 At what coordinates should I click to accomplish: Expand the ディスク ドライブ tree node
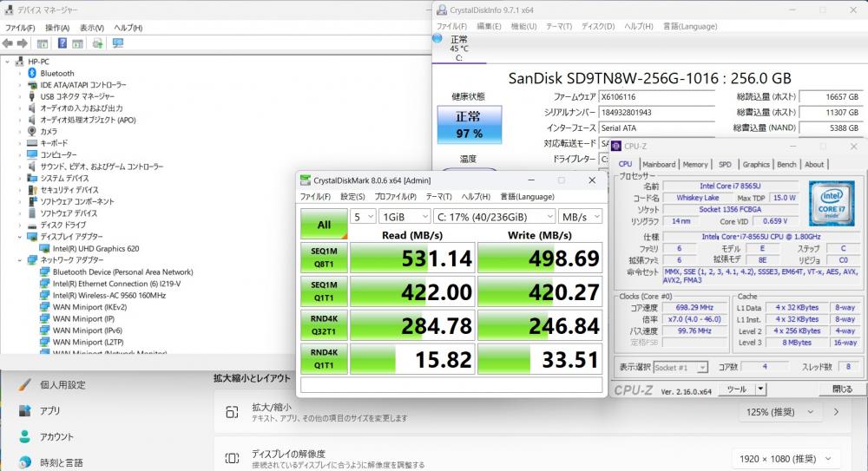(x=21, y=225)
